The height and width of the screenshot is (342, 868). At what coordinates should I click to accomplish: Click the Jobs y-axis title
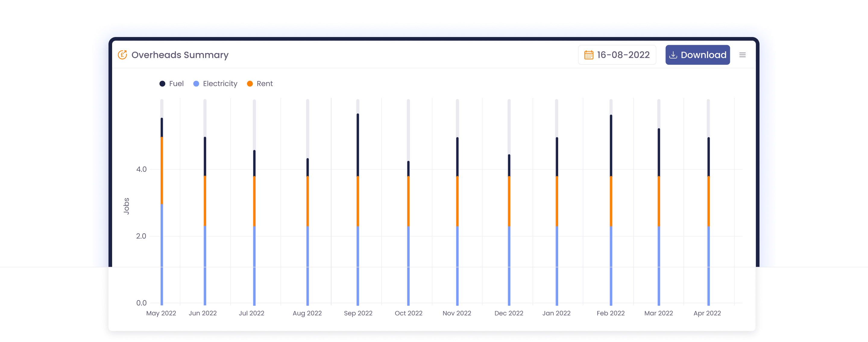tap(126, 206)
